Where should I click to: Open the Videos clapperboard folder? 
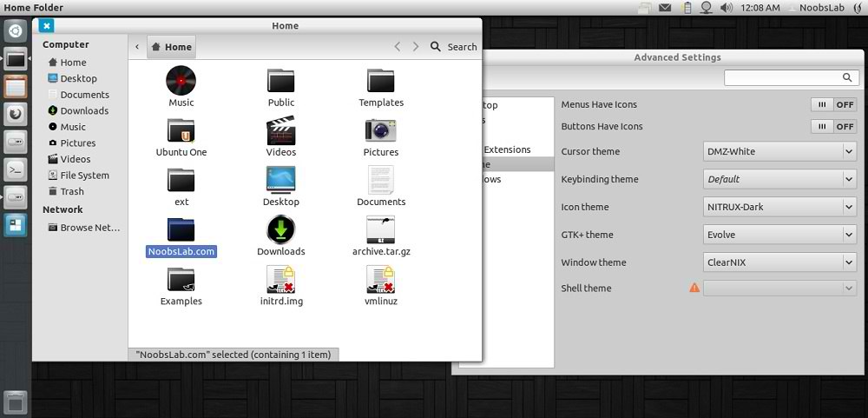[280, 130]
